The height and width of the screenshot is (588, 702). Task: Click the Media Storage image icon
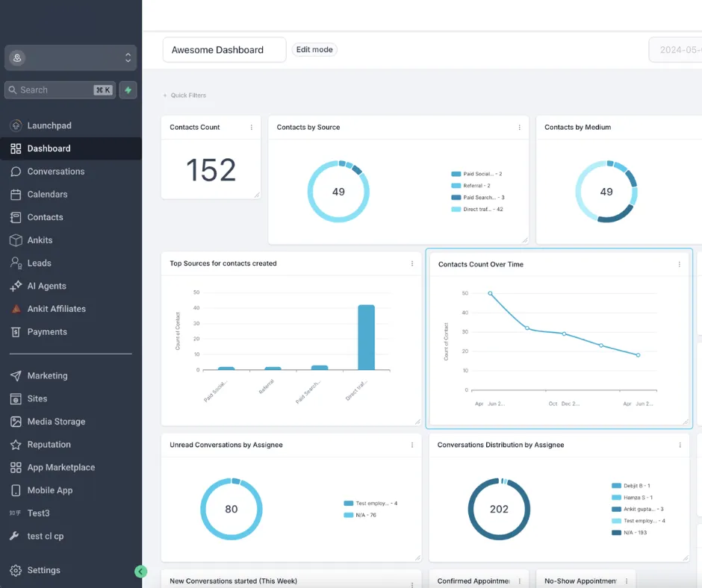click(x=16, y=422)
